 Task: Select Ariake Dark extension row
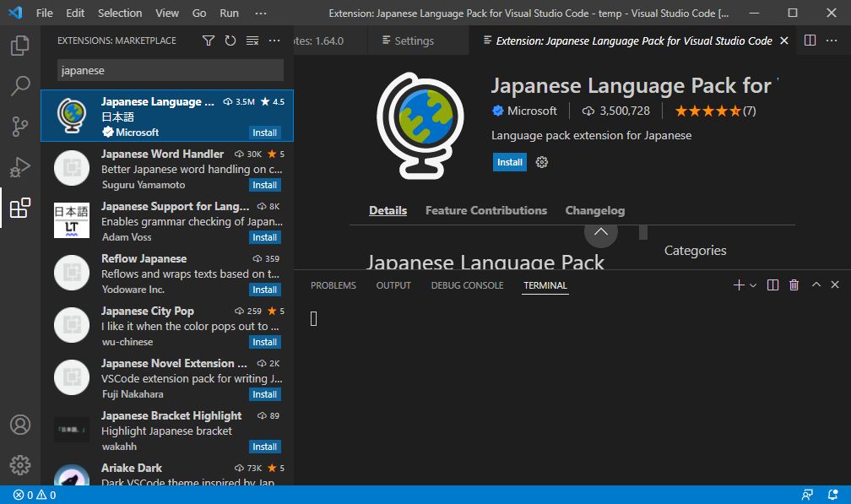[x=167, y=473]
